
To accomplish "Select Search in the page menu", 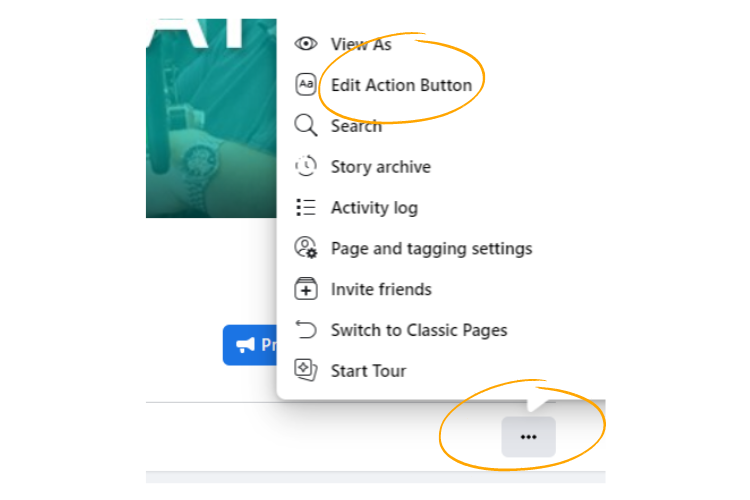I will click(356, 126).
